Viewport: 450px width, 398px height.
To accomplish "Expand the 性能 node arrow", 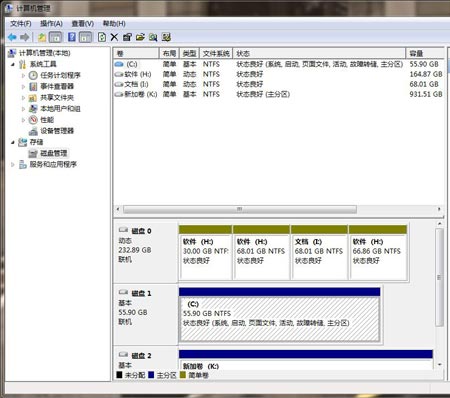I will pyautogui.click(x=23, y=120).
